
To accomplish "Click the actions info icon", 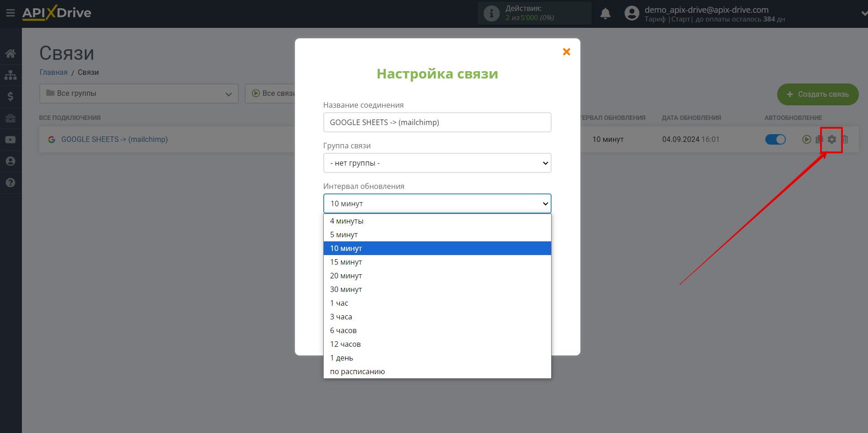I will tap(491, 13).
